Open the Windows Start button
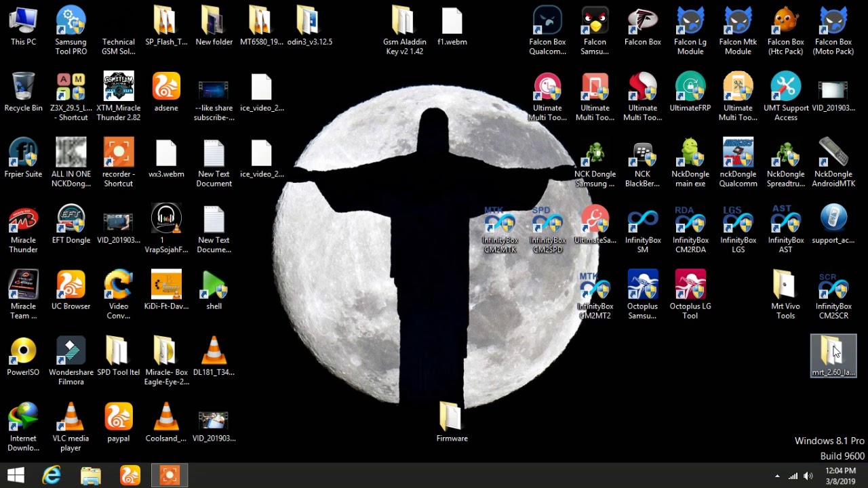868x488 pixels. coord(16,475)
